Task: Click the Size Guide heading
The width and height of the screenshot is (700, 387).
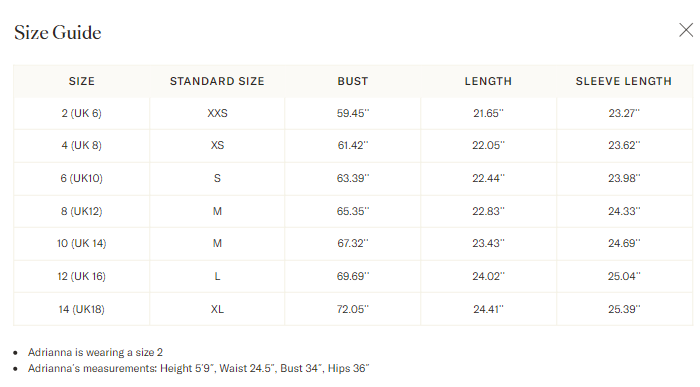Action: [58, 33]
